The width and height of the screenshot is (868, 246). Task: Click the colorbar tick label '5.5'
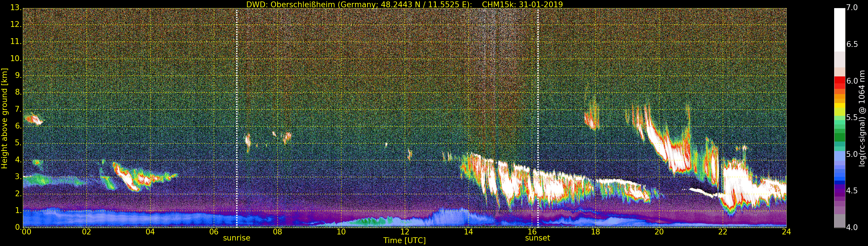pyautogui.click(x=852, y=117)
